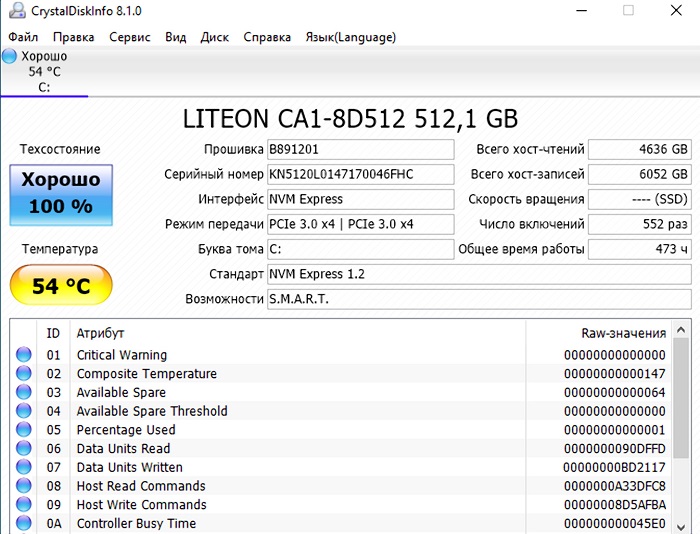Click the status circle for Composite Temperature
This screenshot has width=700, height=534.
click(x=24, y=373)
